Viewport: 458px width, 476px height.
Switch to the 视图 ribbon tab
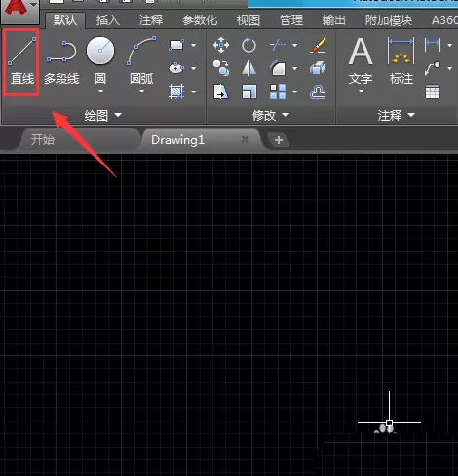pos(248,20)
